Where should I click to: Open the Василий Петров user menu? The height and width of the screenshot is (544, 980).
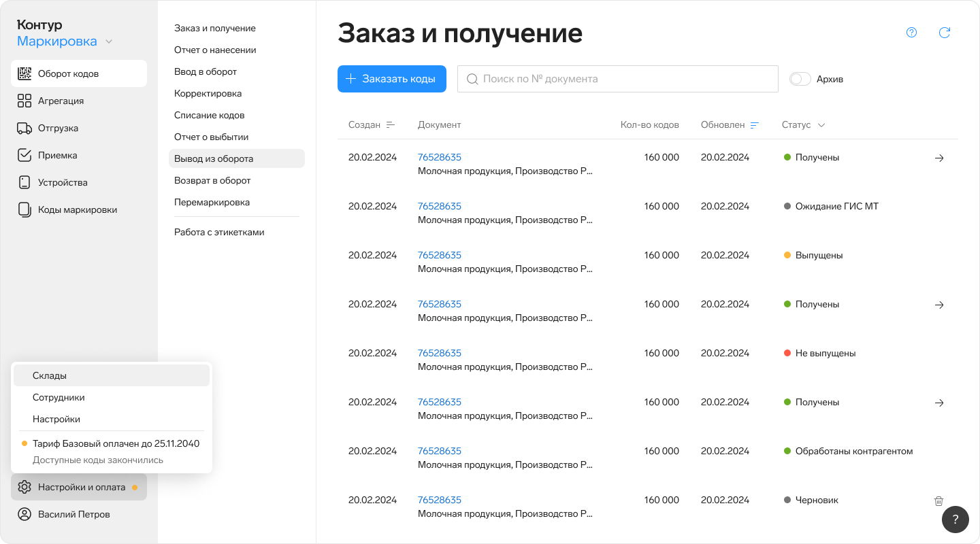click(73, 514)
